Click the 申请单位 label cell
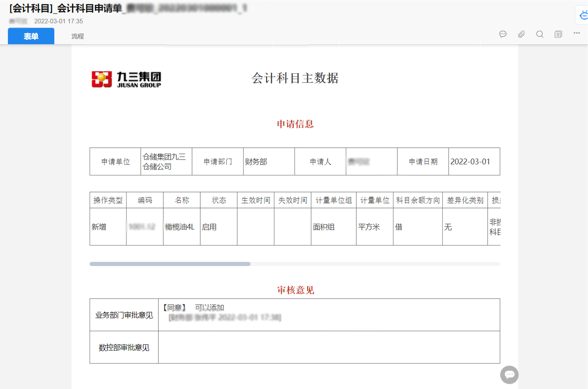This screenshot has height=389, width=588. tap(116, 162)
